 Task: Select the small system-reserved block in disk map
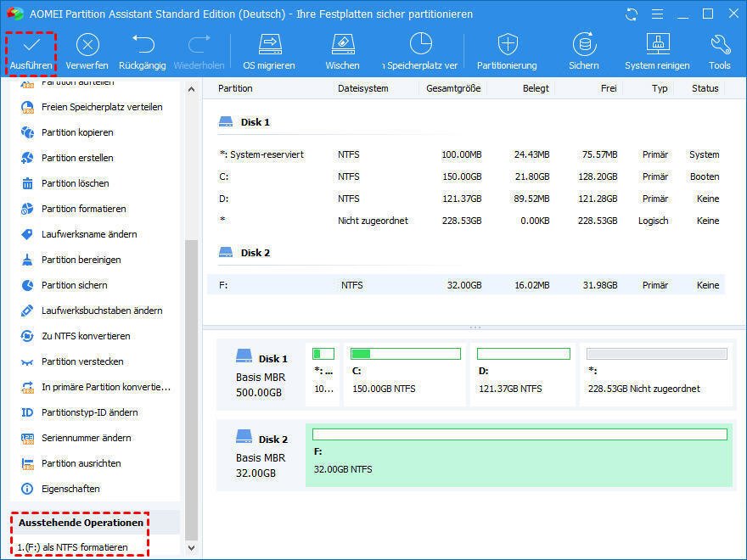pos(323,374)
